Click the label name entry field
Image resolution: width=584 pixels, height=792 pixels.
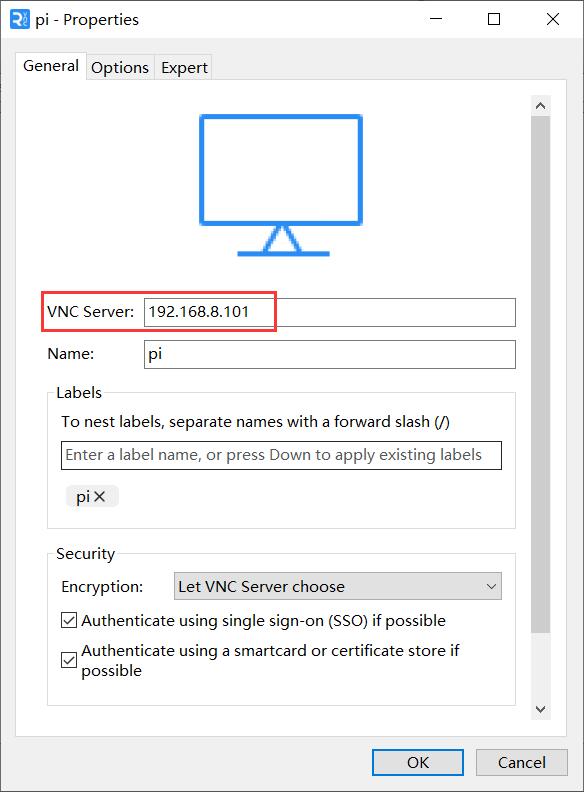click(x=281, y=455)
